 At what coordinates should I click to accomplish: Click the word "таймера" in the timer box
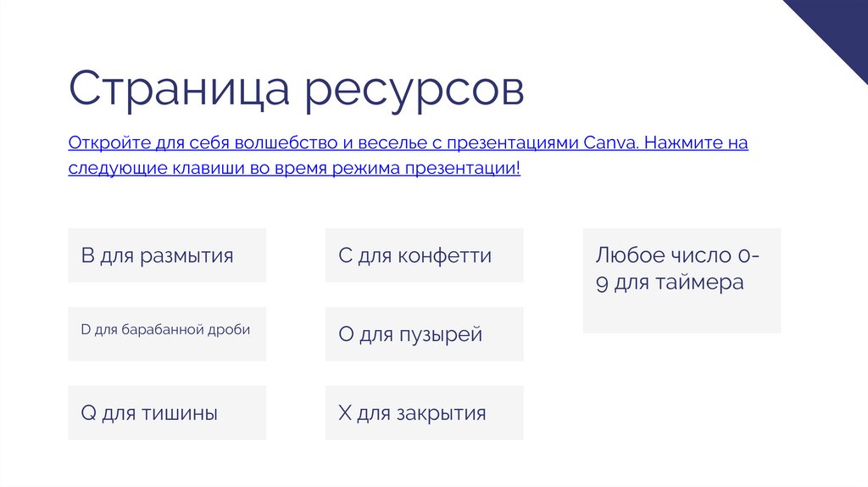point(699,283)
